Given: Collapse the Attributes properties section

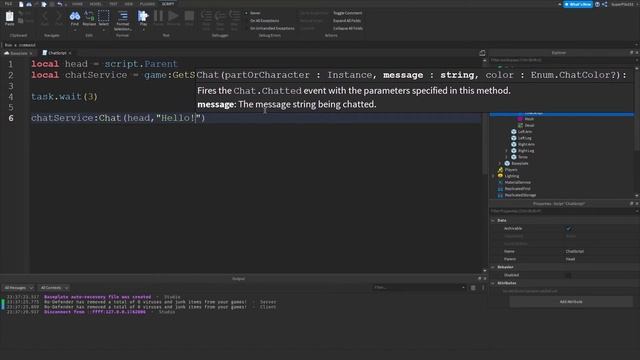Looking at the screenshot, I should click(493, 283).
